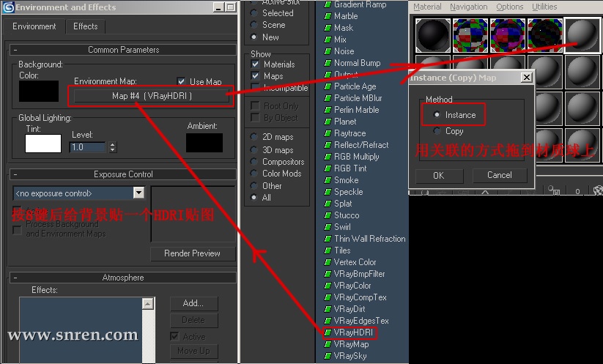Collapse the Common Parameters rollout
The image size is (603, 364).
tap(123, 50)
